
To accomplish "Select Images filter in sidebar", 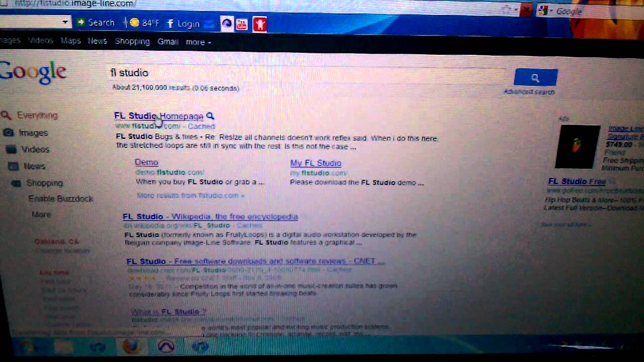I will 33,133.
